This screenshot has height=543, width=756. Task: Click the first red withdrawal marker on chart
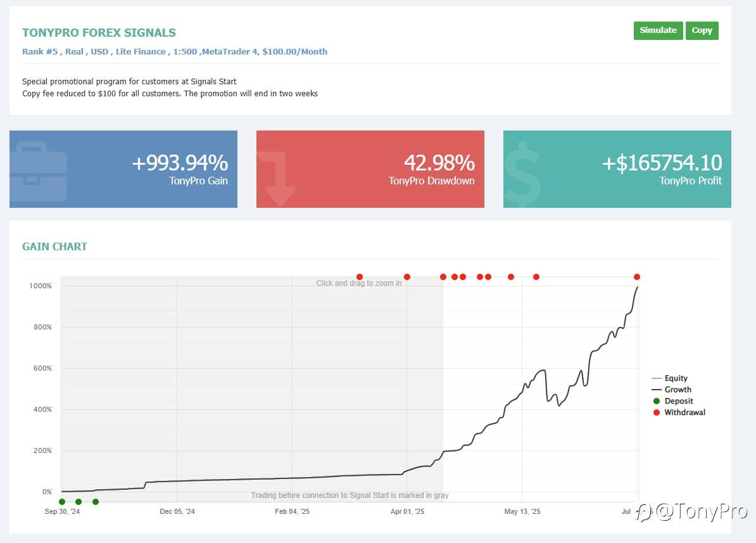point(360,276)
